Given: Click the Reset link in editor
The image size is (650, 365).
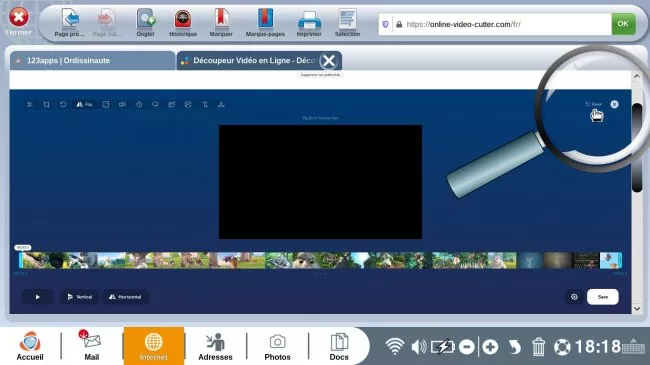Looking at the screenshot, I should [x=594, y=104].
